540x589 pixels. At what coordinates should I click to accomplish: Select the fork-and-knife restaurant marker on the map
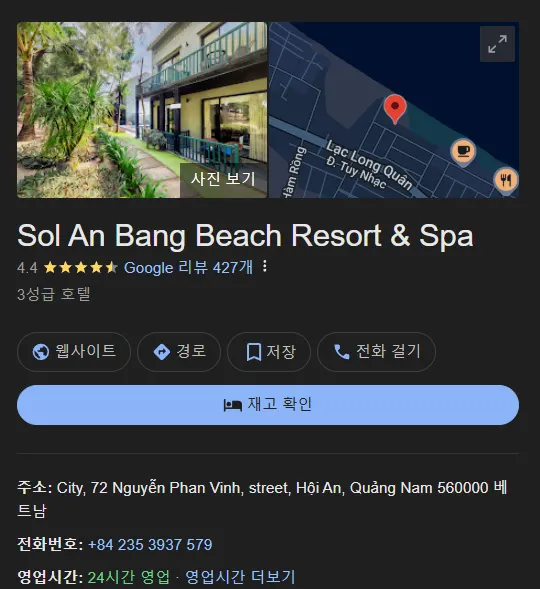tap(506, 180)
